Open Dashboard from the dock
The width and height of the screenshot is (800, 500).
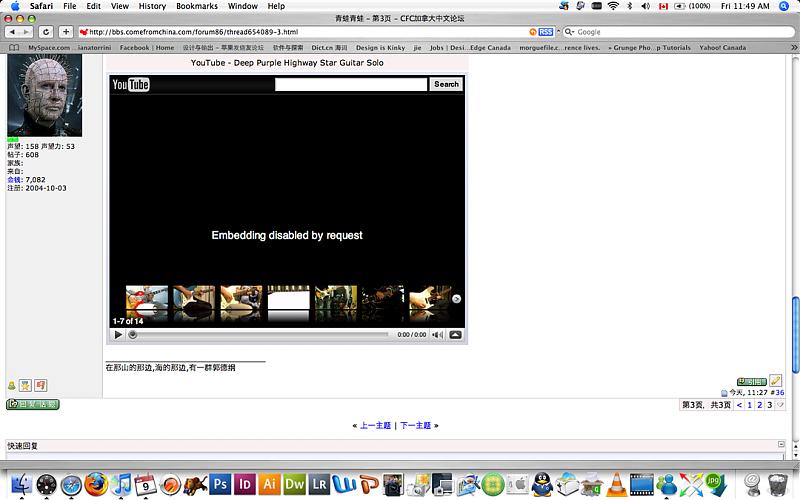tap(46, 484)
